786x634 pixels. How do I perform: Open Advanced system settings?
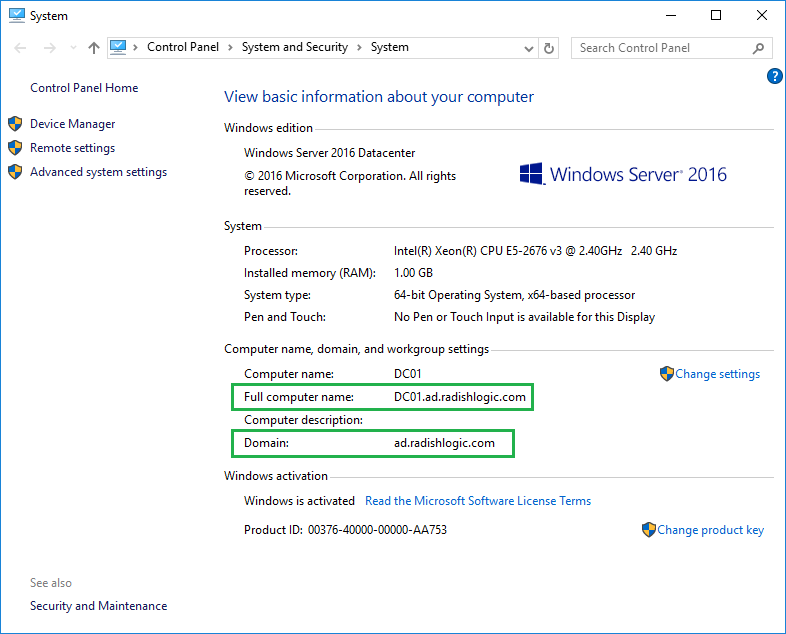[98, 172]
